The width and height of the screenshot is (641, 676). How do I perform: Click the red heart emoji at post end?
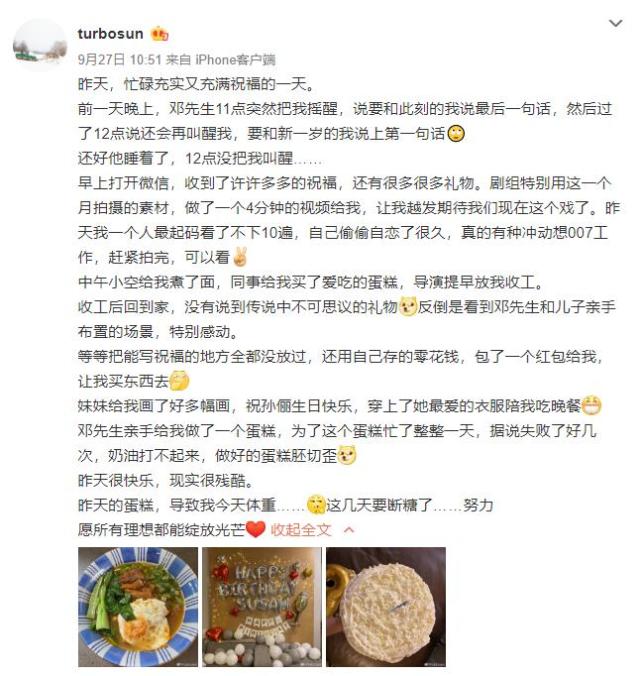coord(255,529)
